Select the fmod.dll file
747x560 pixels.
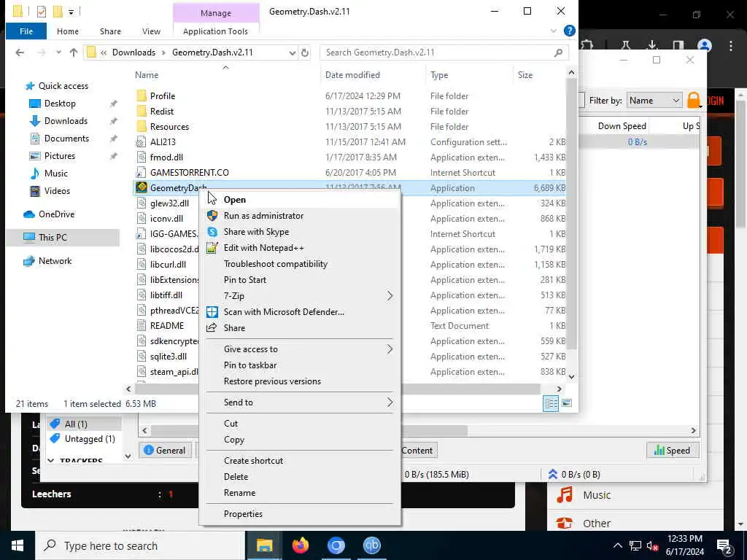click(x=166, y=157)
